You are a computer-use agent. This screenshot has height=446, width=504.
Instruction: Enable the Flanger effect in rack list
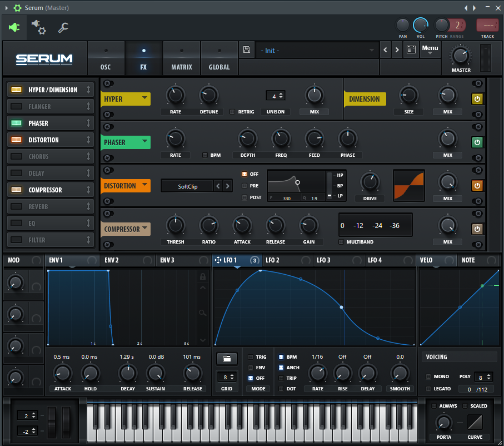17,106
